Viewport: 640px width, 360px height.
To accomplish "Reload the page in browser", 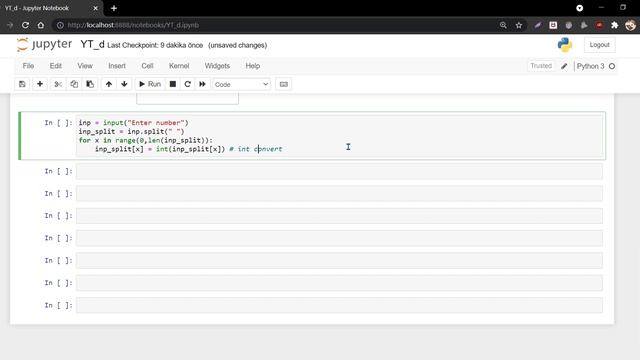I will 25,25.
